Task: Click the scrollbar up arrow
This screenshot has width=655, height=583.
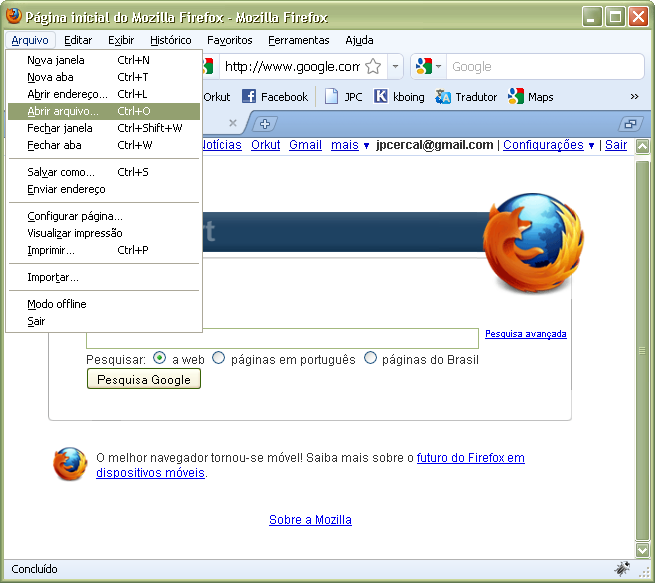Action: (x=642, y=147)
